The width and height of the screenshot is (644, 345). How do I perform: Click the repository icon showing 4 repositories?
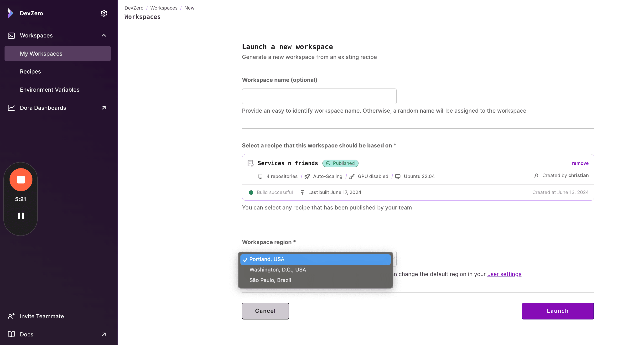click(260, 176)
